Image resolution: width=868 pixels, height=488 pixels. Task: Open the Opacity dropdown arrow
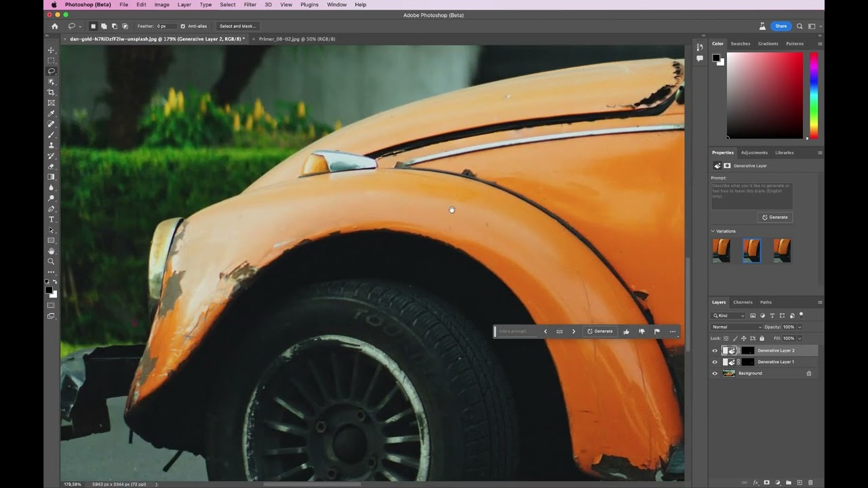[x=800, y=327]
